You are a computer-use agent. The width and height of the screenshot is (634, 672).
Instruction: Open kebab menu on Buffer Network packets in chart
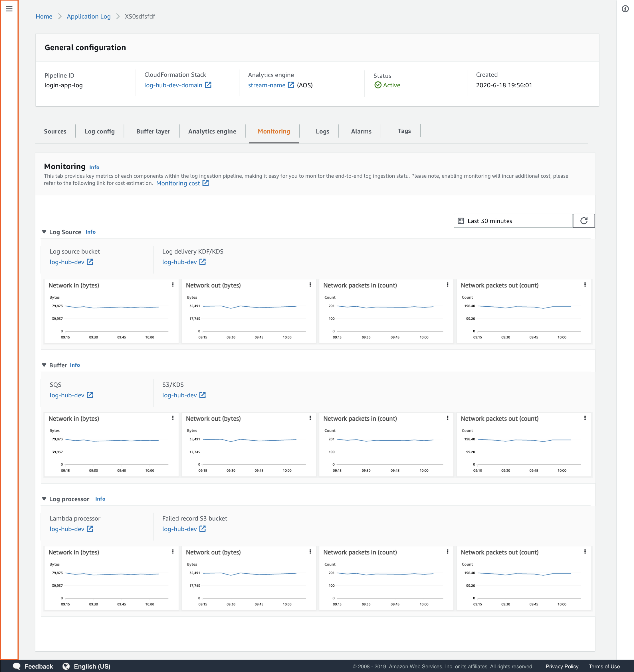pyautogui.click(x=448, y=418)
